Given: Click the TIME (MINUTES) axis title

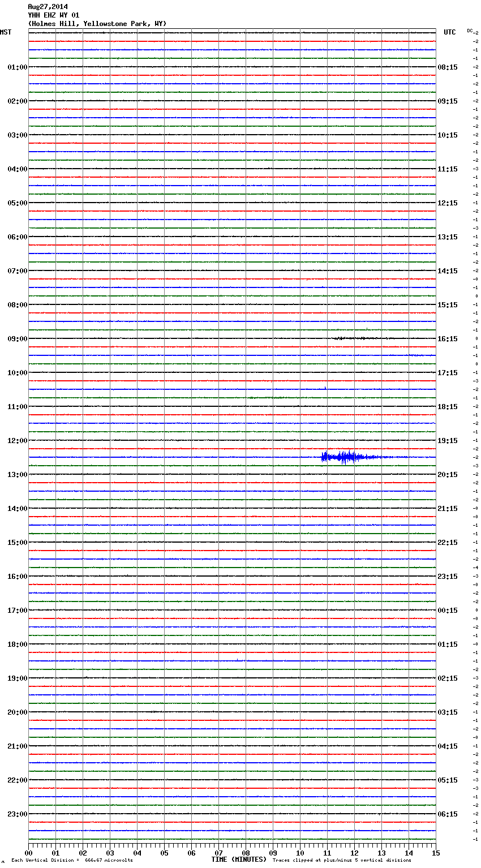Looking at the screenshot, I should 239,860.
